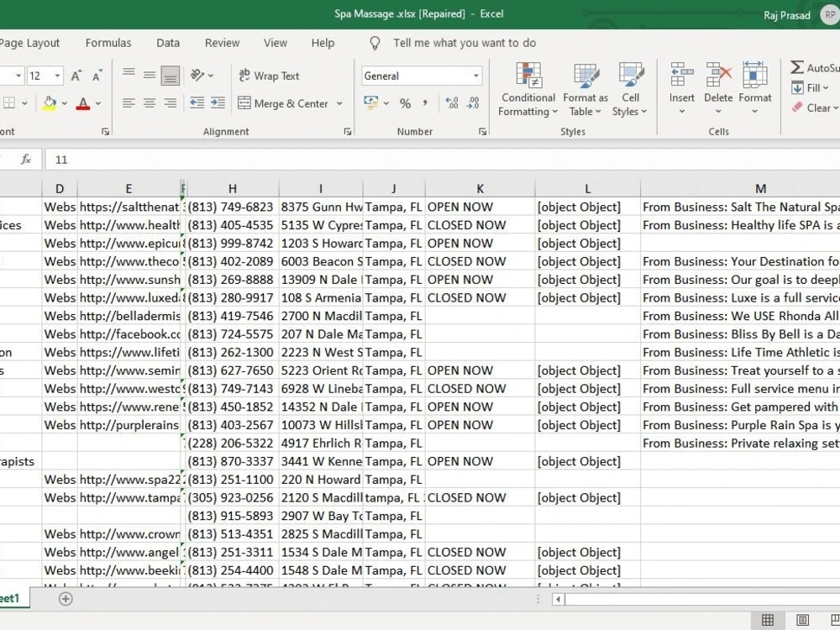Decrease the cell indent
The width and height of the screenshot is (840, 630).
click(x=197, y=102)
